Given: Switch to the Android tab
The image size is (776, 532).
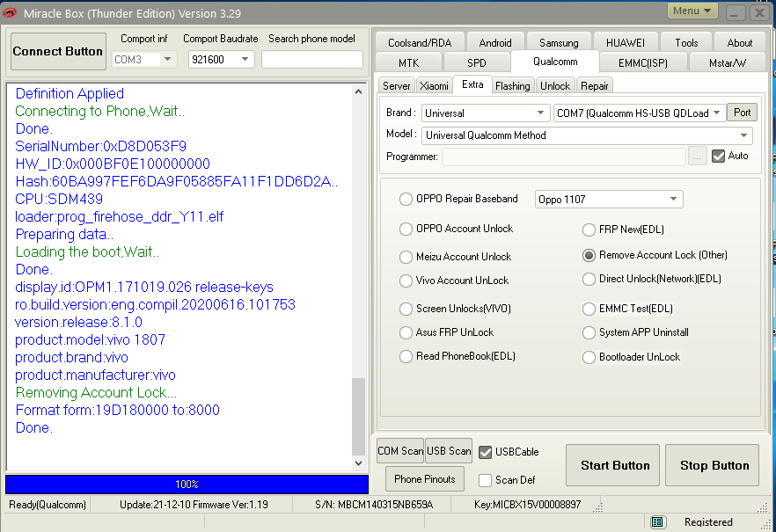Looking at the screenshot, I should tap(494, 43).
